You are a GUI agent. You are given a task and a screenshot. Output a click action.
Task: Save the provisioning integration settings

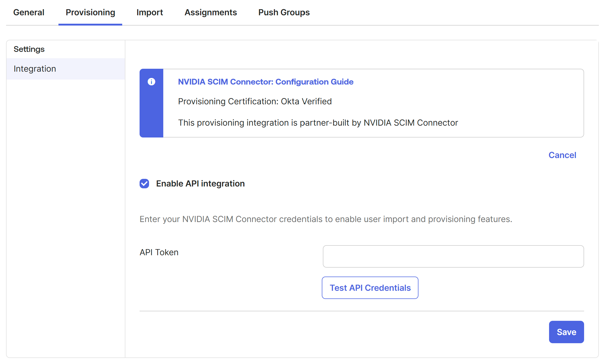tap(566, 332)
